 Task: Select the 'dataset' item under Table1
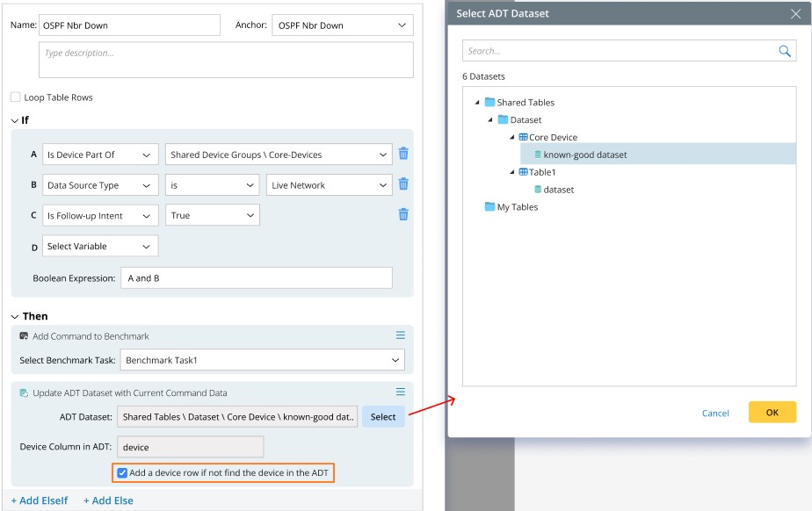click(x=558, y=190)
